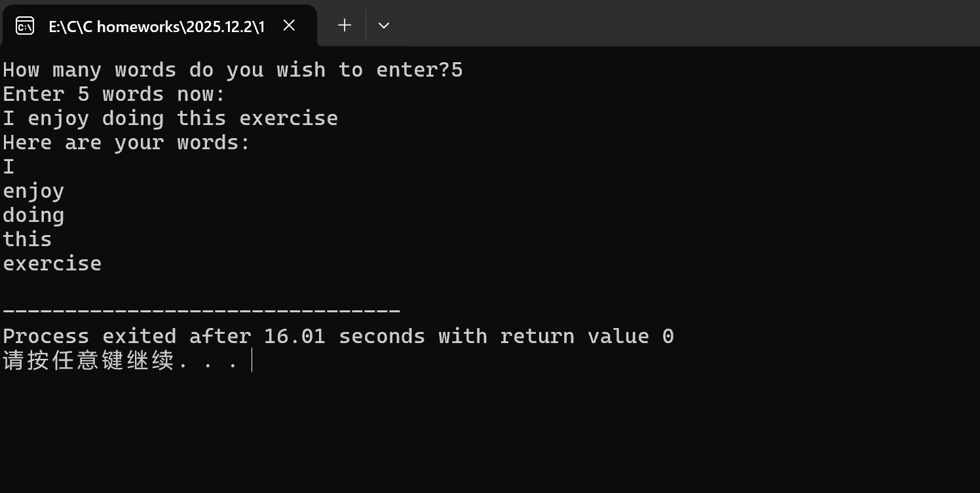This screenshot has width=980, height=493.
Task: Click the "Enter 5 words now:" line
Action: click(x=114, y=94)
